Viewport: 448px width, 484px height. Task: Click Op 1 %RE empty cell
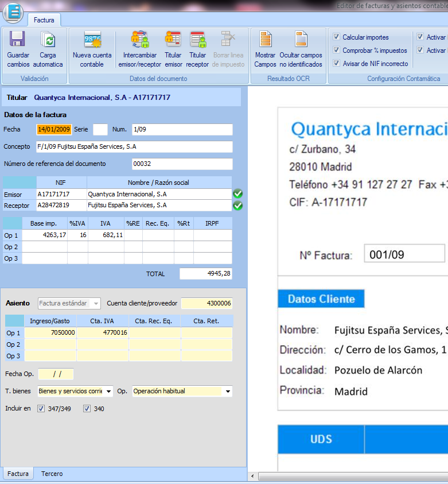133,235
